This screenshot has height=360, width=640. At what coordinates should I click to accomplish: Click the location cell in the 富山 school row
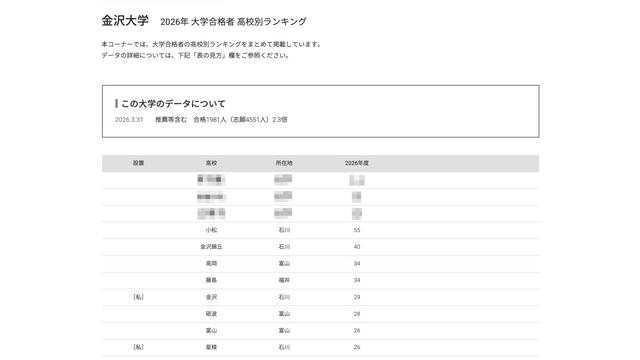click(x=284, y=331)
